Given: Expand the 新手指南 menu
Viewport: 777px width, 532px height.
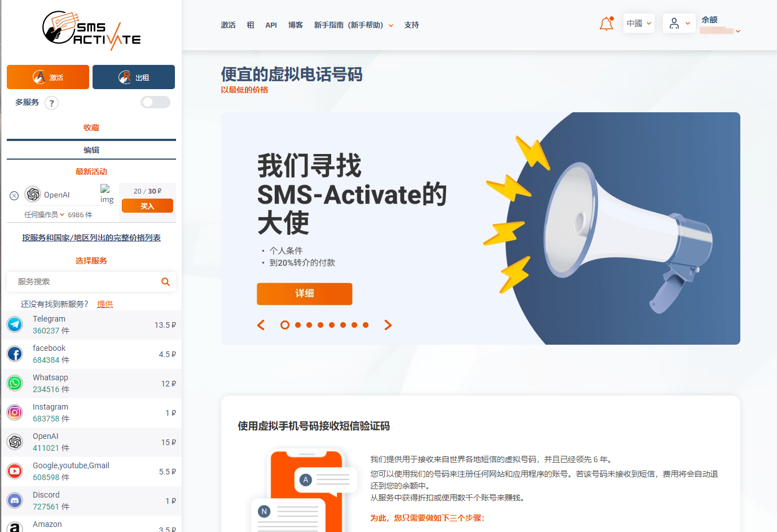Looking at the screenshot, I should [354, 25].
